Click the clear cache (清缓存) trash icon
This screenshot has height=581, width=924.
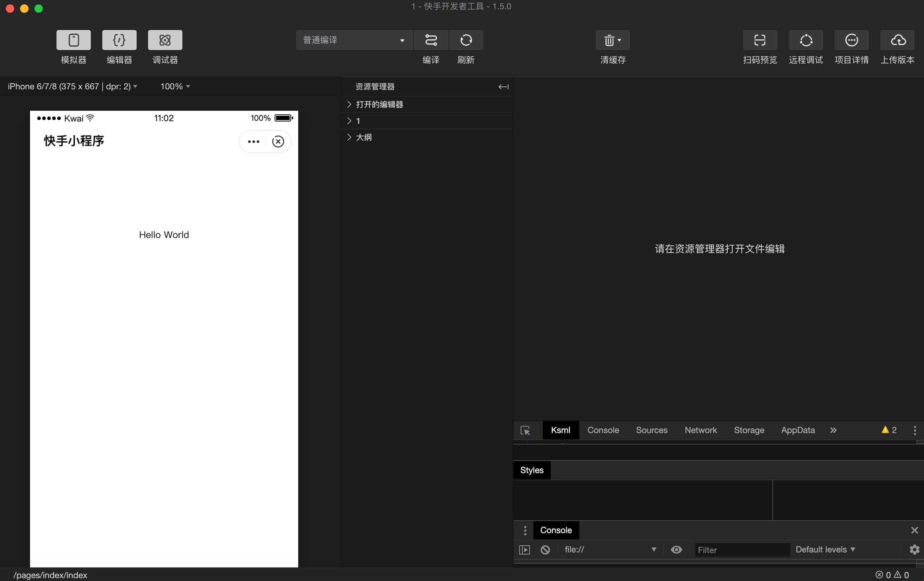(613, 40)
